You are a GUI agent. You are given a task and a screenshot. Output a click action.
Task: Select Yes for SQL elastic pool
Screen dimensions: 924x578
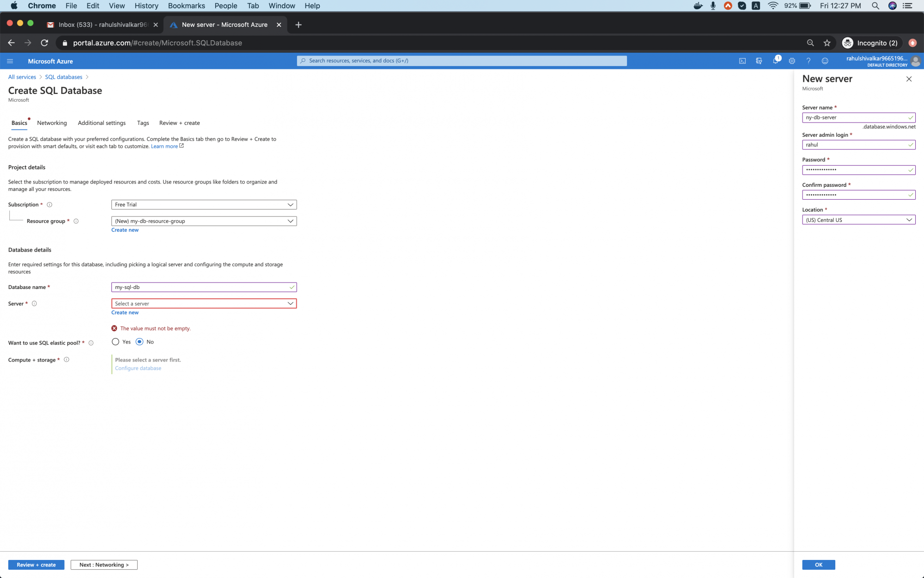115,342
